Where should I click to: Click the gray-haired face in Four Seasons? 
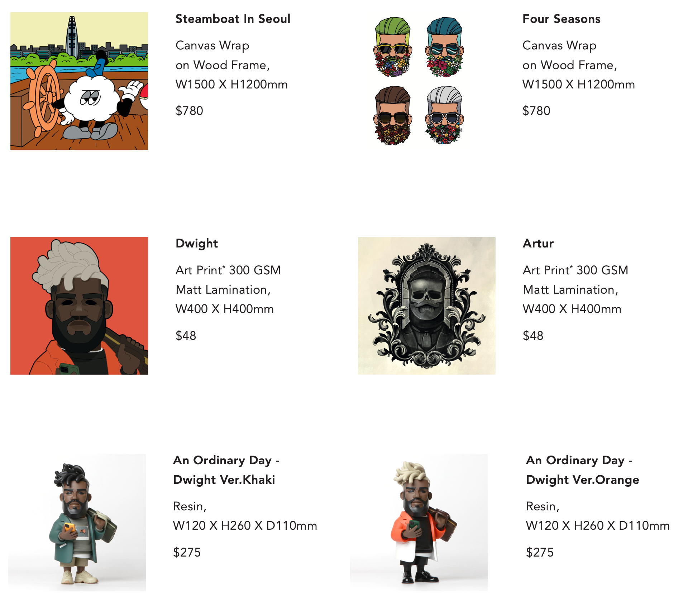(444, 115)
